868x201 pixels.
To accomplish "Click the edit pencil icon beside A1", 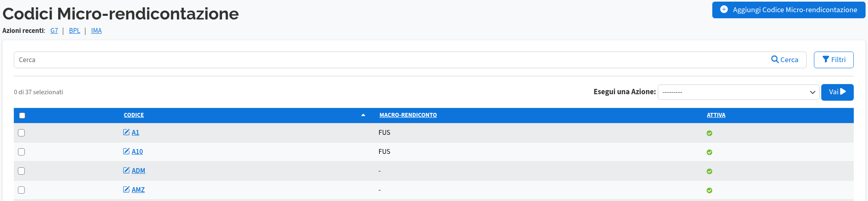I will [x=126, y=132].
